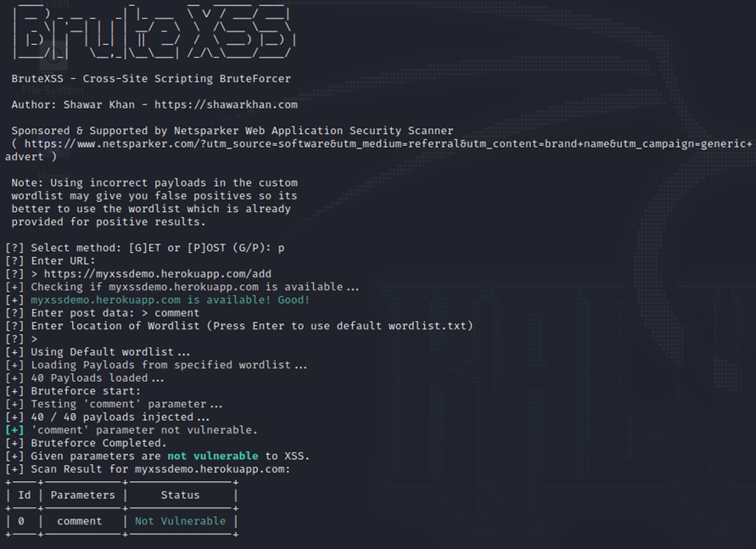Image resolution: width=756 pixels, height=549 pixels.
Task: Click the '40 / 40 payloads injected...' line
Action: click(x=107, y=417)
